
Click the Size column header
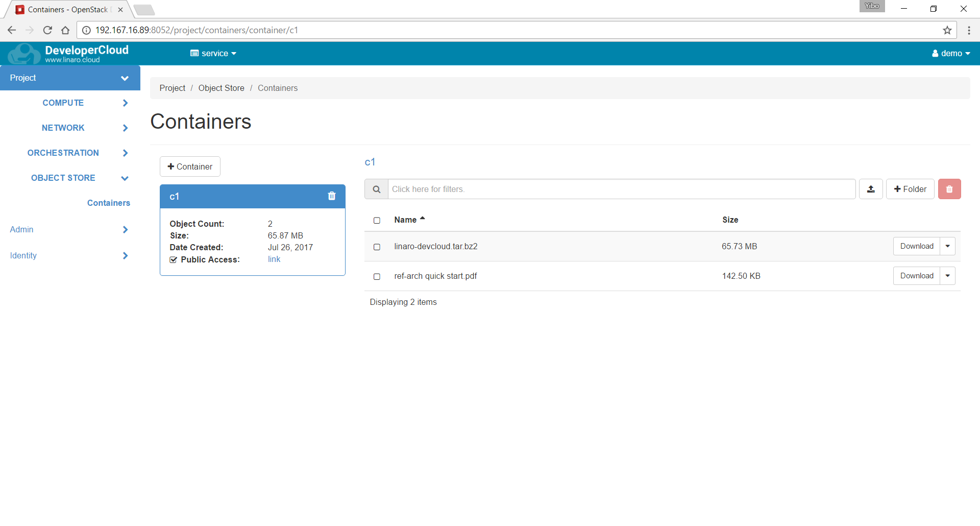730,220
